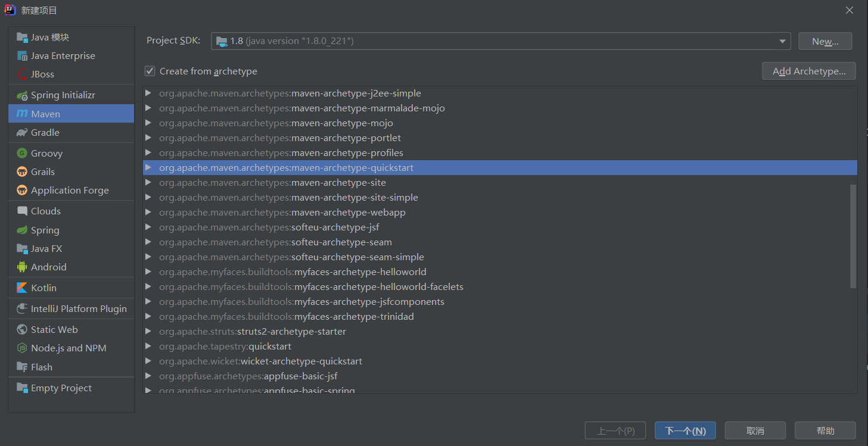Viewport: 868px width, 446px height.
Task: Click the Gradle elephant icon
Action: click(22, 132)
